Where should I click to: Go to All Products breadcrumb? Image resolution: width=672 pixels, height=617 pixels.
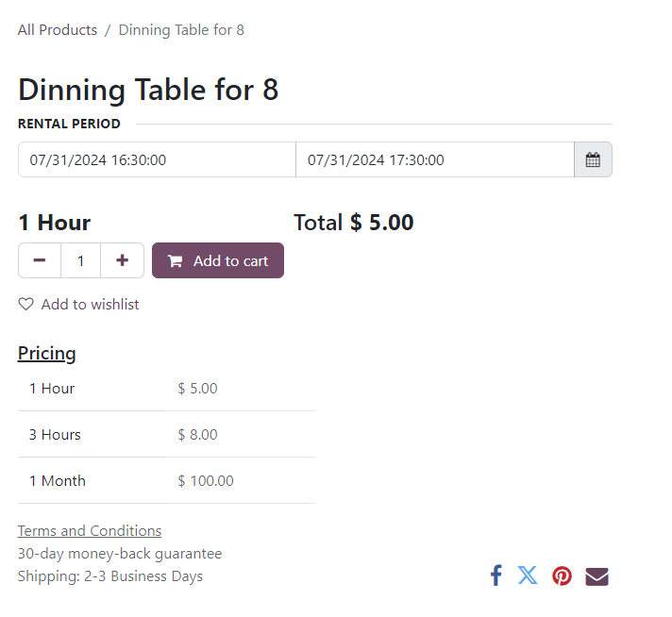click(x=58, y=30)
